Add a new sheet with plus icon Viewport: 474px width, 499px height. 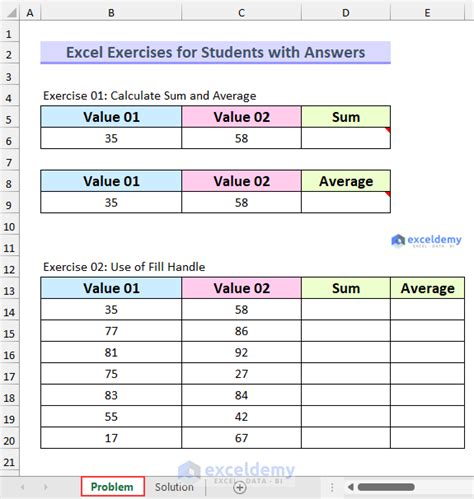[240, 488]
